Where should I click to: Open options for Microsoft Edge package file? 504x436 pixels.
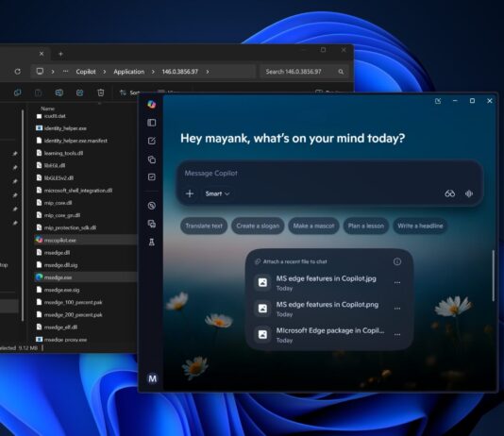397,334
